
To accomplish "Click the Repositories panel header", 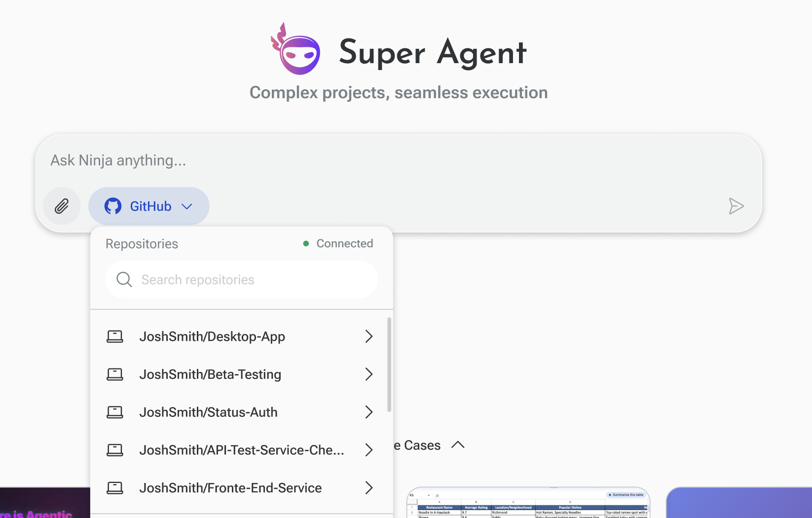I will coord(142,243).
